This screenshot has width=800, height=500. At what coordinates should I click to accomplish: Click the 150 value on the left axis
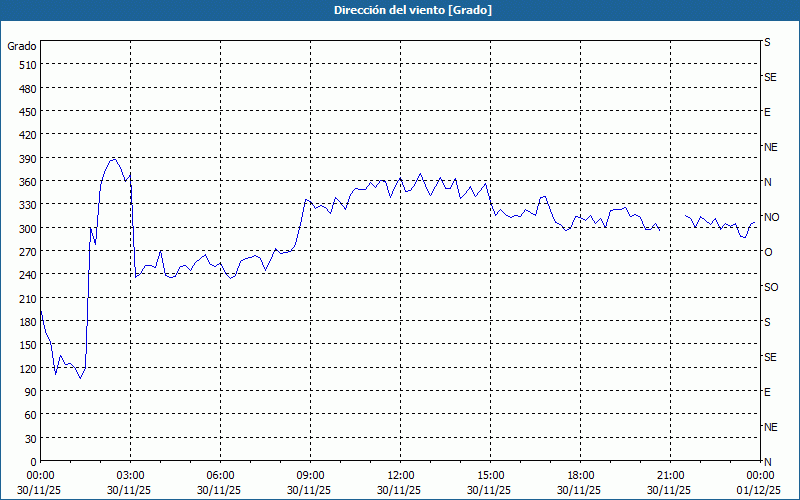coord(29,345)
